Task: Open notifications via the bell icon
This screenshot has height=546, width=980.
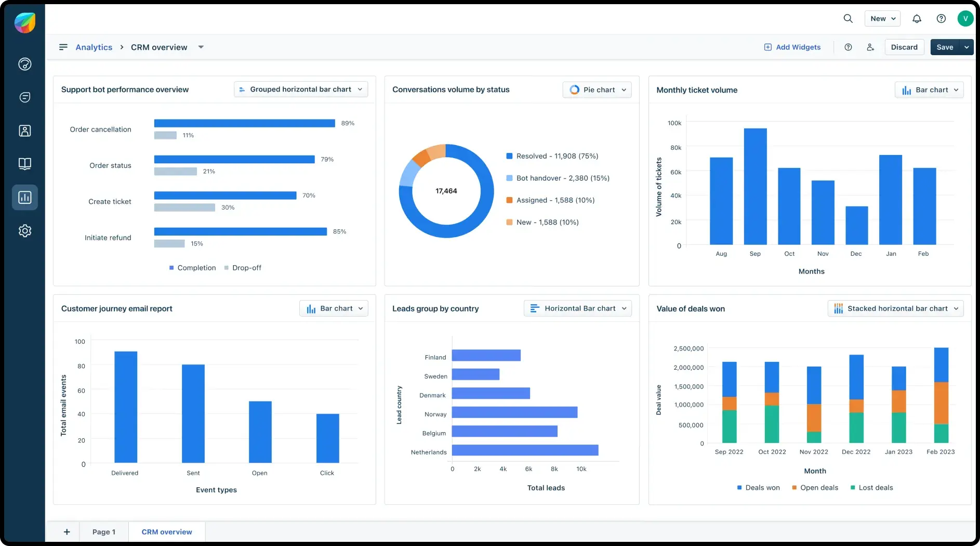Action: pos(917,18)
